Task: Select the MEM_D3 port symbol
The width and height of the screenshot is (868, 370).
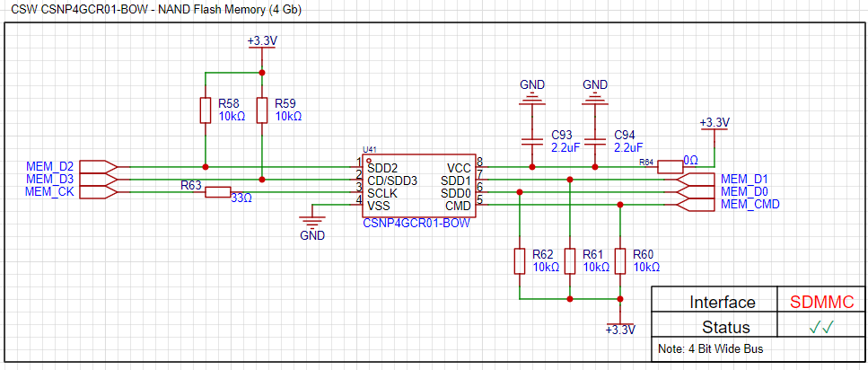Action: [99, 179]
